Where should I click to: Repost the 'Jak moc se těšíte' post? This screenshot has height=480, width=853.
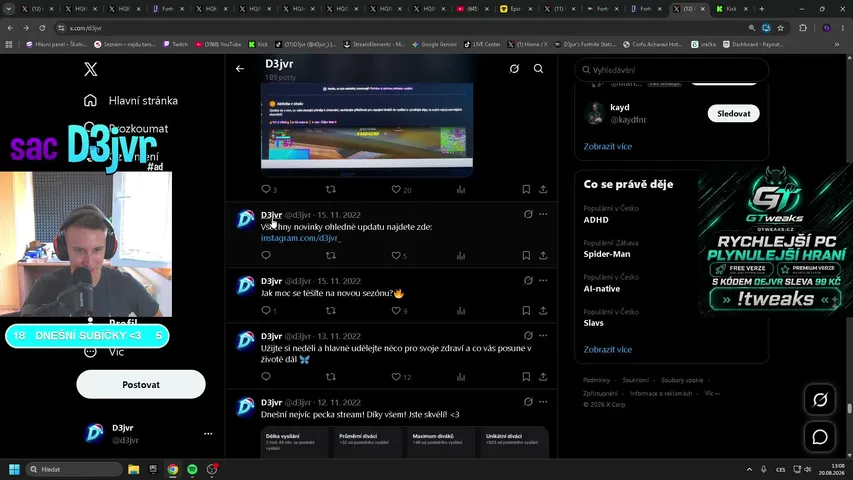click(331, 310)
